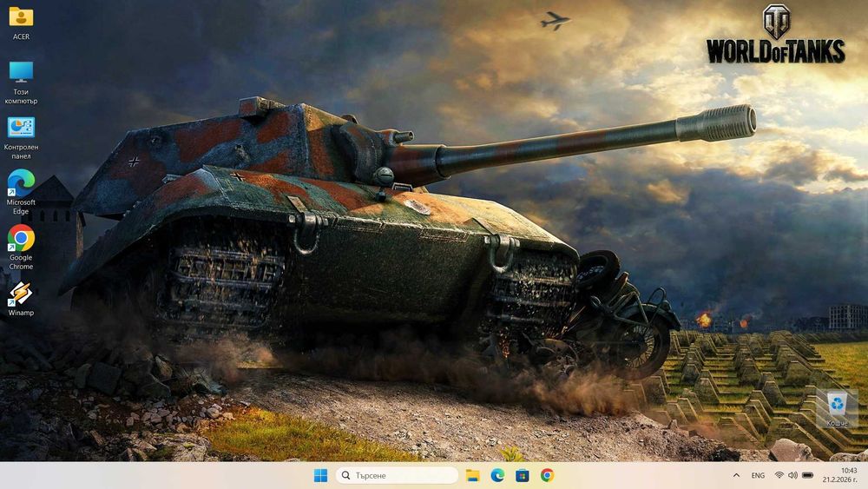Show hidden system tray icons chevron

pyautogui.click(x=736, y=475)
